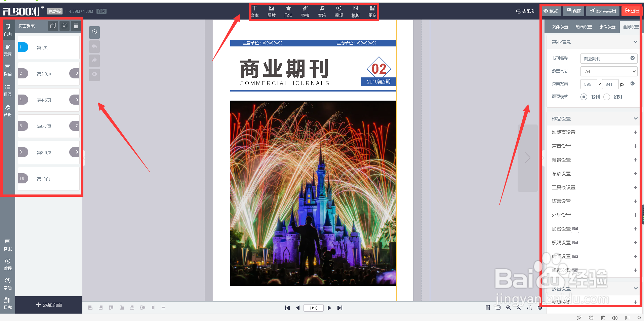Image resolution: width=644 pixels, height=321 pixels.
Task: Go to the first page
Action: (287, 308)
